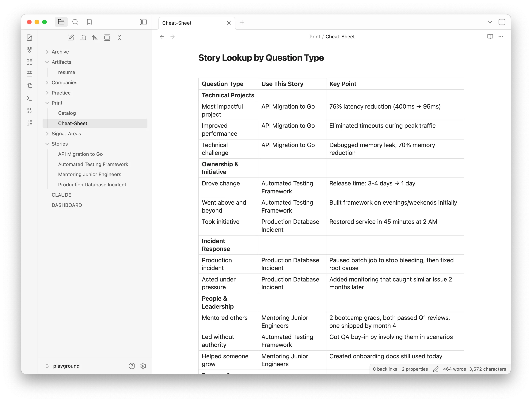Open the terminal icon in the left ribbon
532x402 pixels.
(x=29, y=98)
